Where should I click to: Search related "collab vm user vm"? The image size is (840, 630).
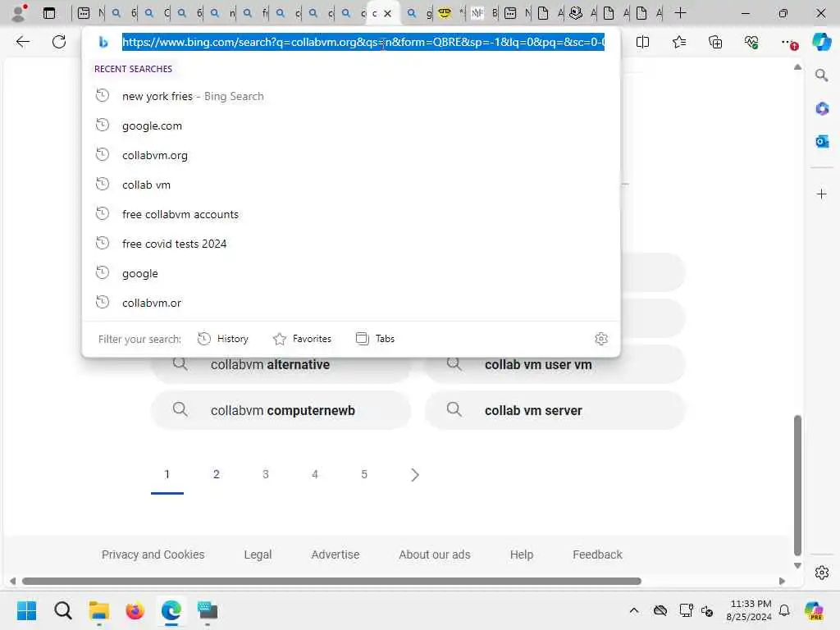(555, 365)
